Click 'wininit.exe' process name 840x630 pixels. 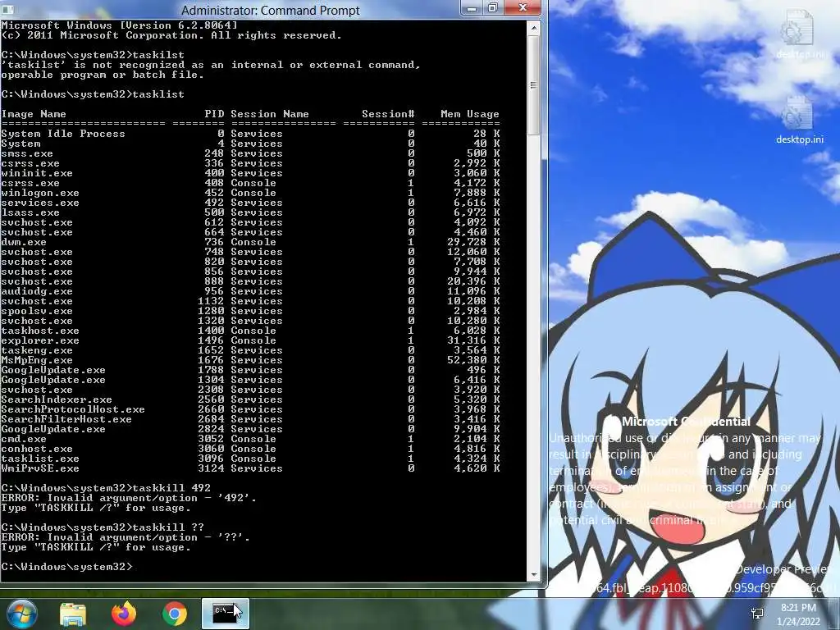pos(37,173)
